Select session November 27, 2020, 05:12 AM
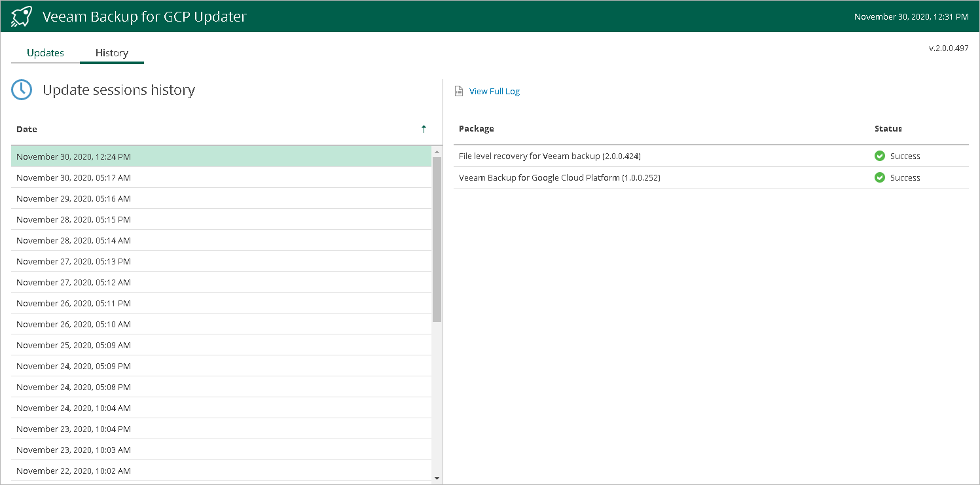Viewport: 980px width, 485px height. pyautogui.click(x=221, y=282)
